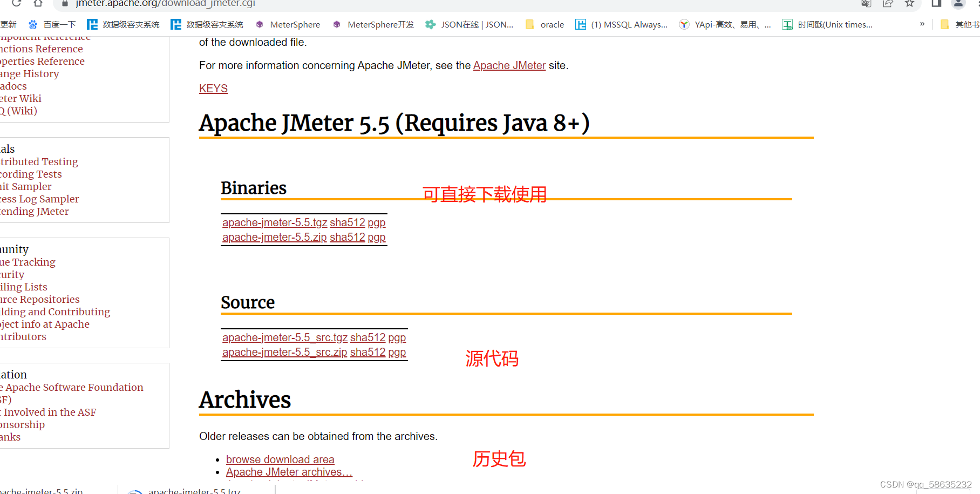The height and width of the screenshot is (494, 980).
Task: Open the Extending JMeter tutorial link
Action: click(35, 212)
